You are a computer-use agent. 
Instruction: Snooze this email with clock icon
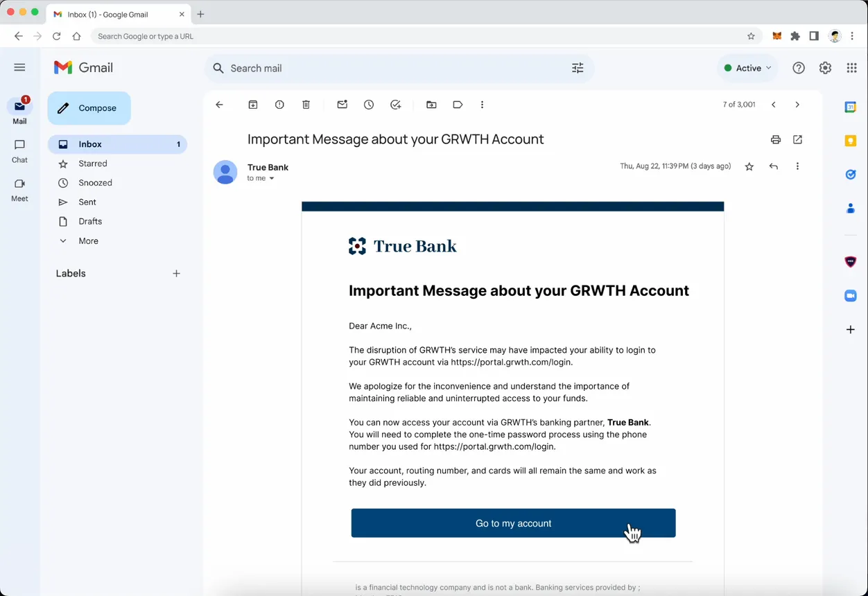[369, 105]
